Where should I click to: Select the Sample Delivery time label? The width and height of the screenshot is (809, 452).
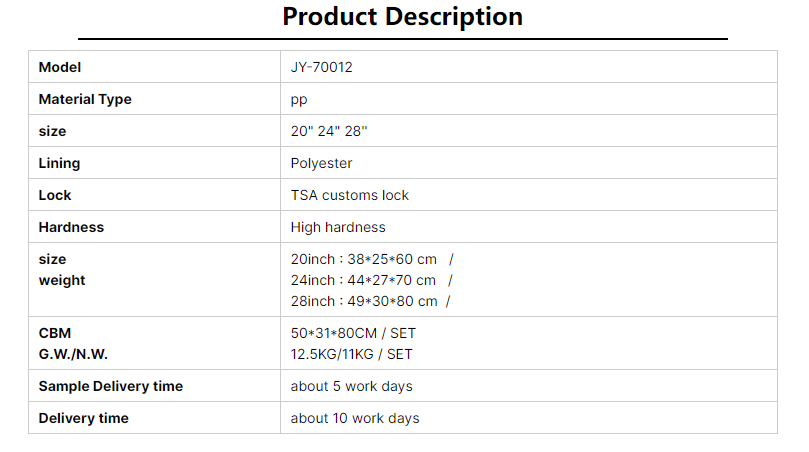tap(111, 386)
